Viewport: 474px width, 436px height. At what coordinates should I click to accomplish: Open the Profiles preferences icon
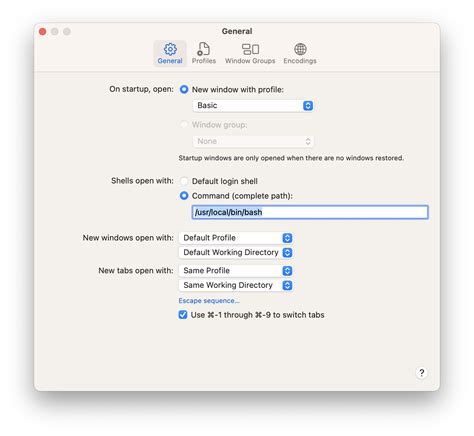204,49
